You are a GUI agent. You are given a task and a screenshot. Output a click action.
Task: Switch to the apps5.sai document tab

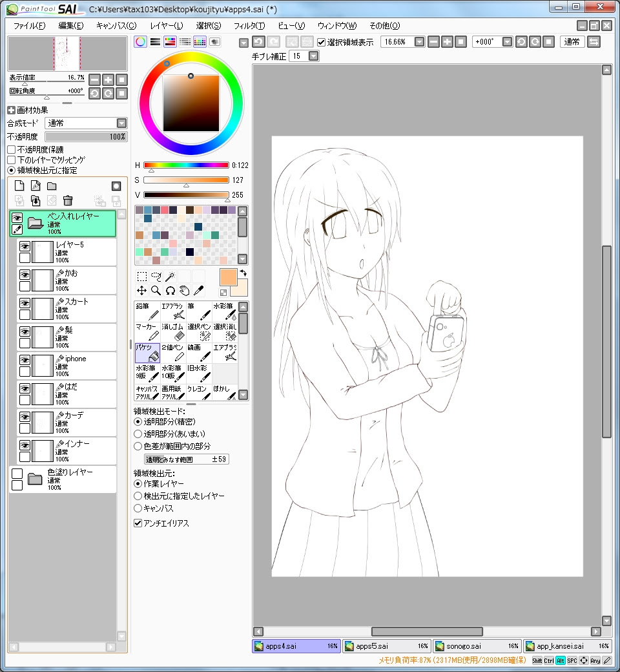(386, 646)
